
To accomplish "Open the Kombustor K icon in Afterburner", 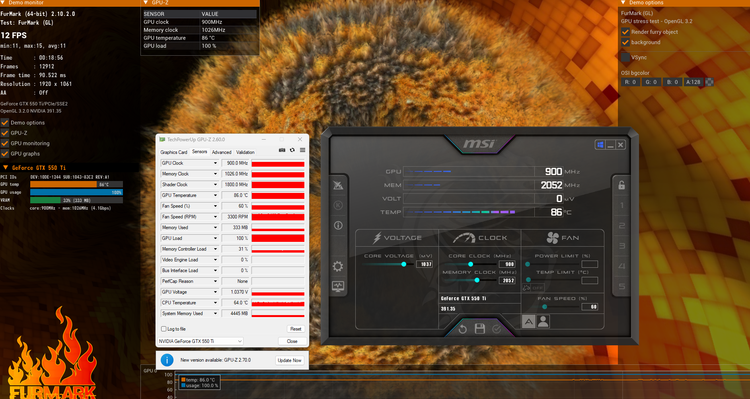I will 338,205.
